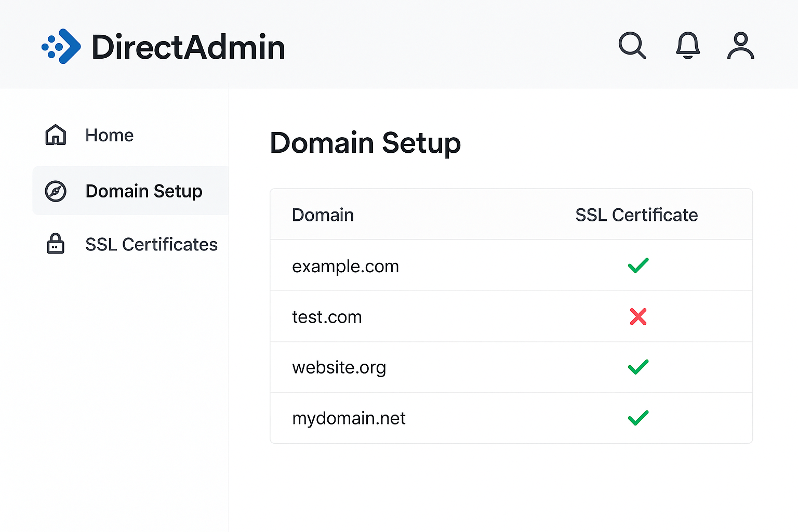Click the house icon in the sidebar
The image size is (798, 532).
click(56, 135)
